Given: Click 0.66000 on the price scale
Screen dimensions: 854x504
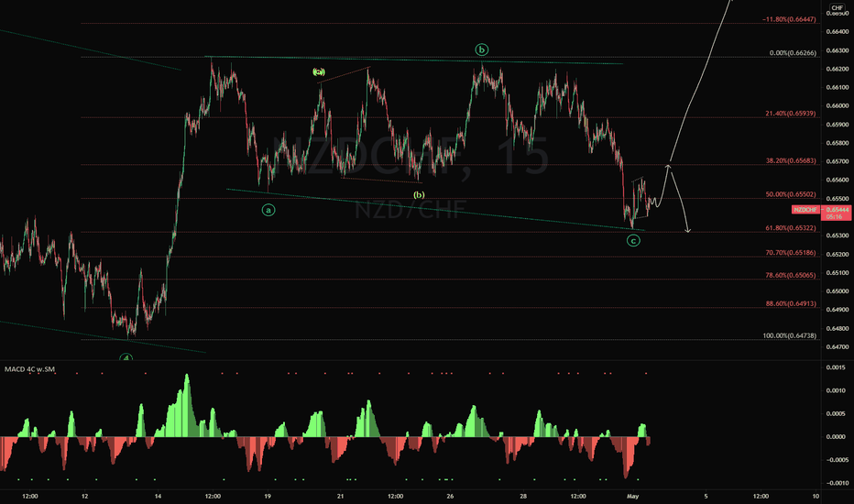Looking at the screenshot, I should click(x=838, y=106).
